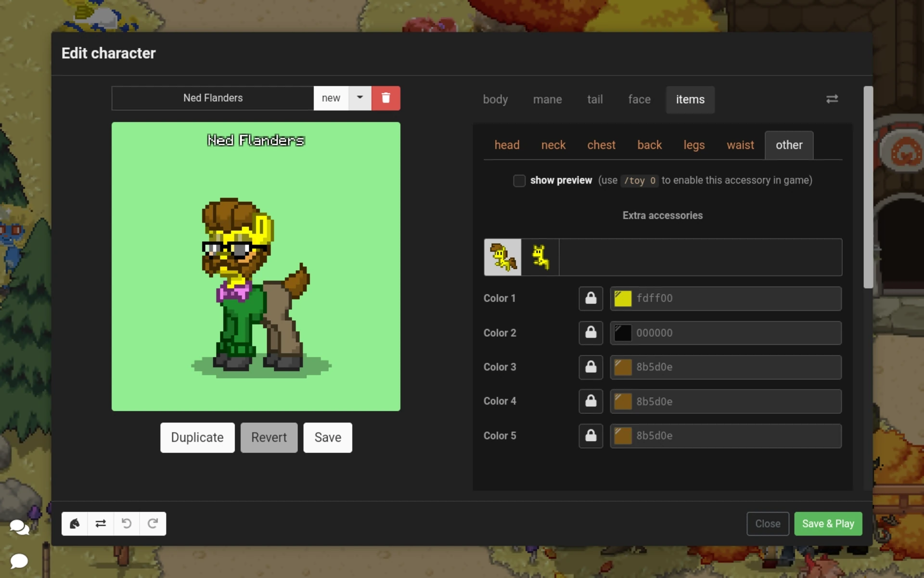The height and width of the screenshot is (578, 924).
Task: Click the Ned Flanders name field
Action: coord(213,98)
